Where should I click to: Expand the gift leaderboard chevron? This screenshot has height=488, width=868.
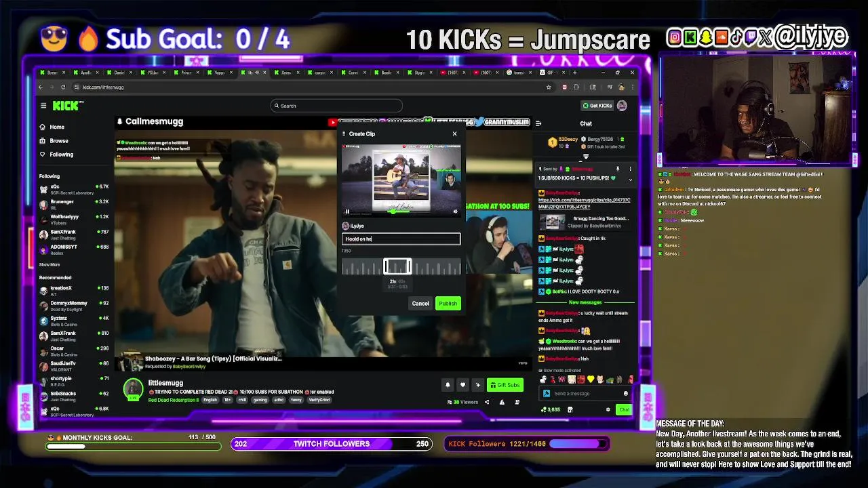pyautogui.click(x=586, y=157)
